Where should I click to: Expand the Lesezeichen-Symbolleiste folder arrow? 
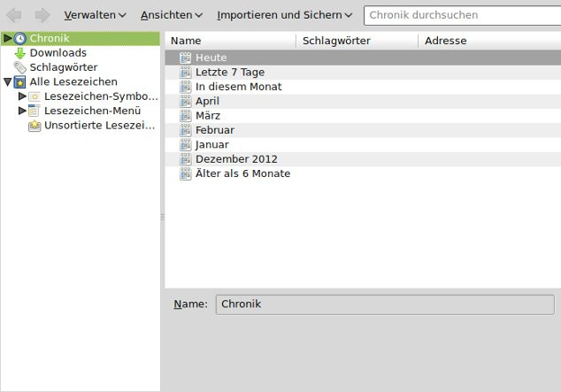pos(22,96)
